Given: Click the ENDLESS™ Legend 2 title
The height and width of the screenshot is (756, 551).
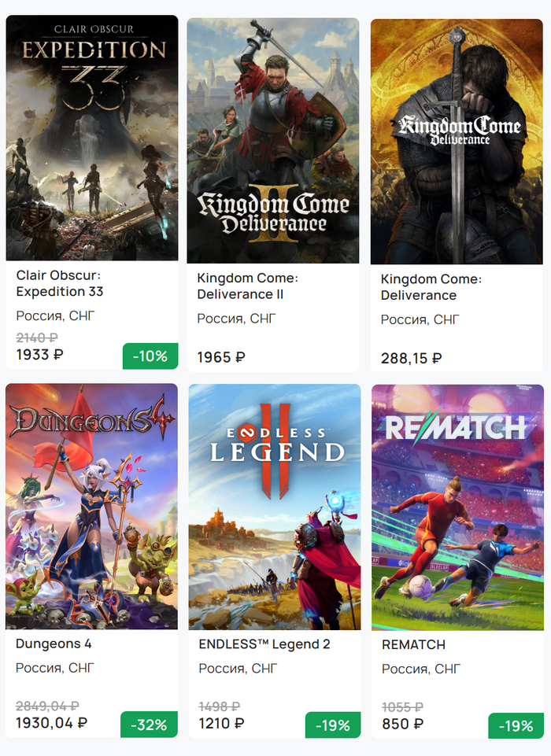Looking at the screenshot, I should point(264,644).
